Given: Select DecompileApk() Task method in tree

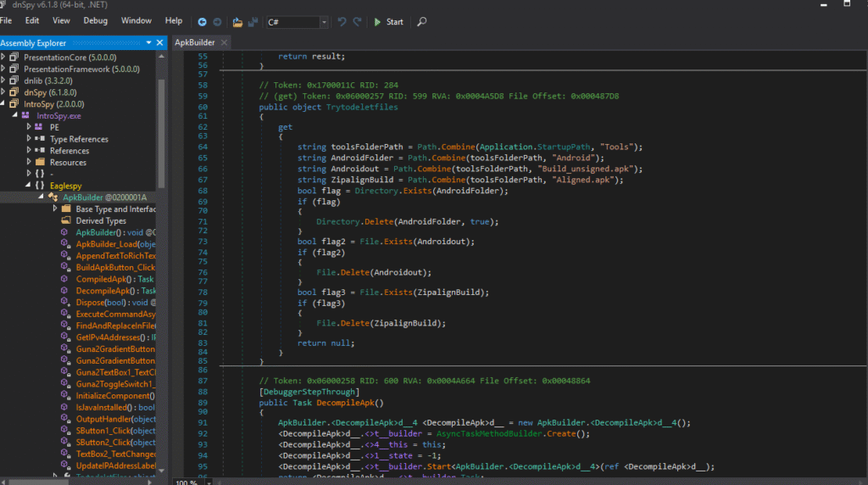Looking at the screenshot, I should [x=115, y=291].
